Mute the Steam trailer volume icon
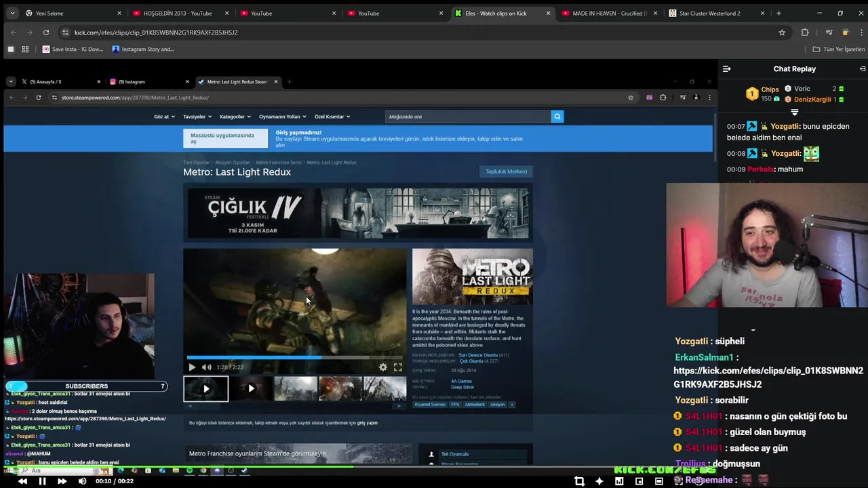This screenshot has height=488, width=868. (207, 367)
